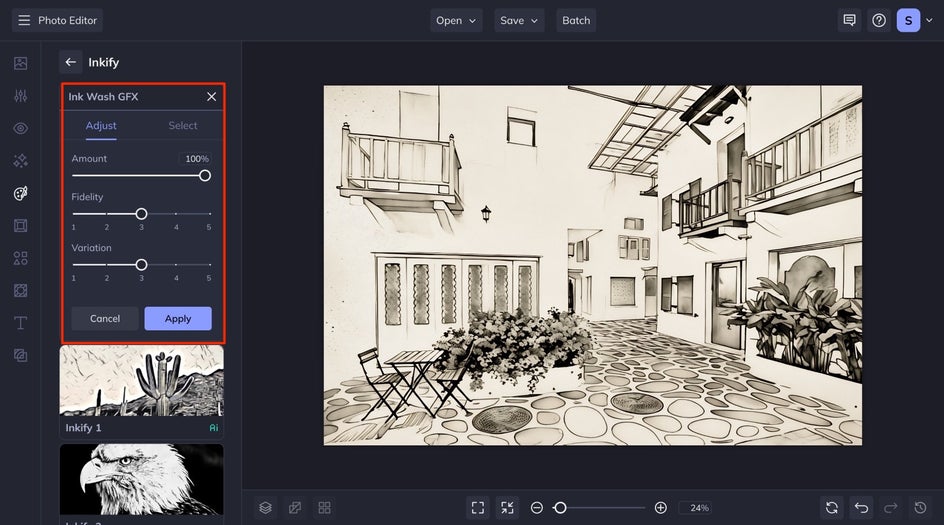Select the Text tool in sidebar
The width and height of the screenshot is (944, 525).
20,323
